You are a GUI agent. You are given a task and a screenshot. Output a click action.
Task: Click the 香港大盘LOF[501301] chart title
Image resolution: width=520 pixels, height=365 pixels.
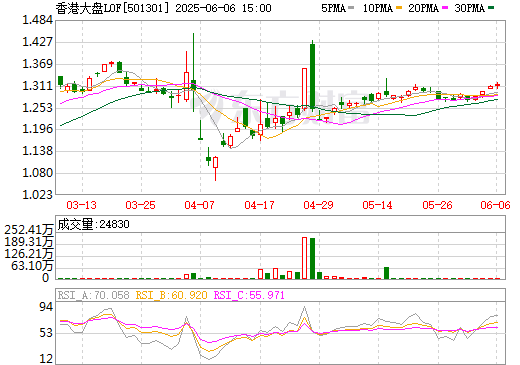(x=113, y=8)
